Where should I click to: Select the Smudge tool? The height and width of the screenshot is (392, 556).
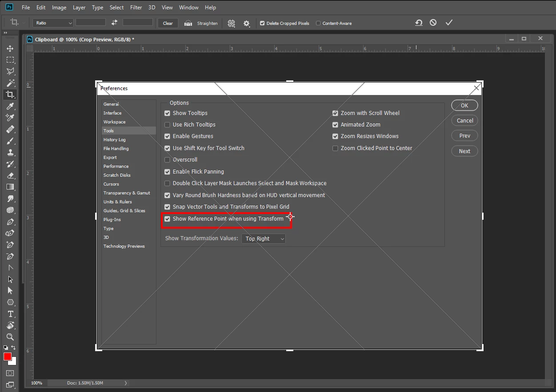10,198
